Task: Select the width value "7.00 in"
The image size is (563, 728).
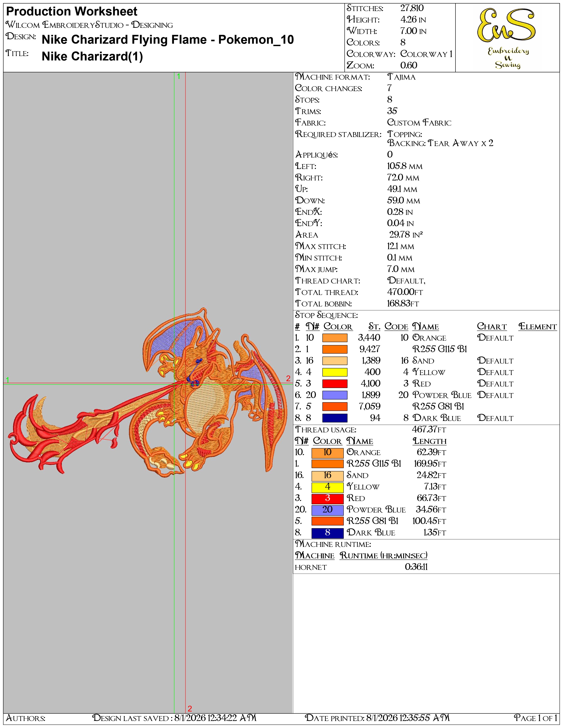Action: click(x=413, y=31)
